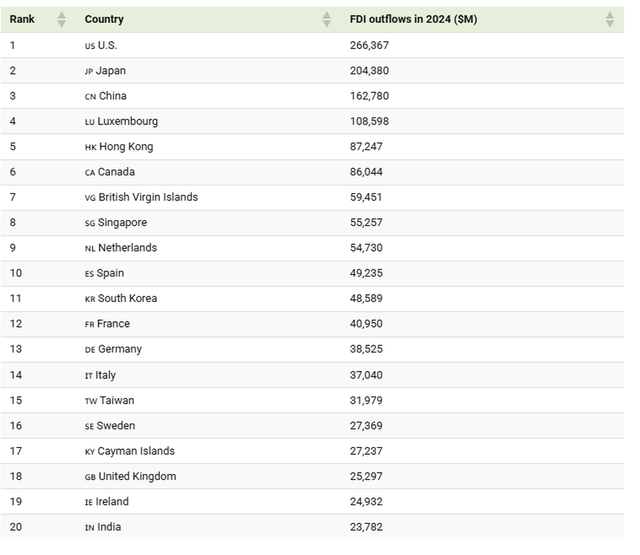The image size is (640, 555).
Task: Click FDI outflows in 2024 header
Action: [413, 19]
